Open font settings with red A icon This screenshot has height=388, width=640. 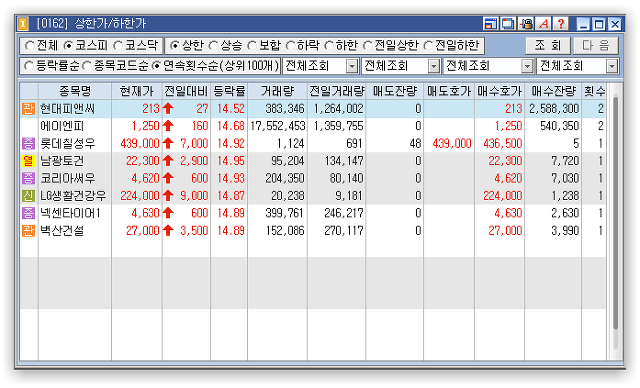click(x=544, y=24)
